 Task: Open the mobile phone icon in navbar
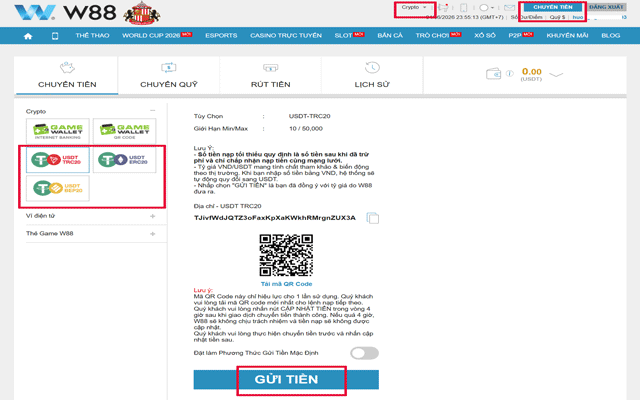55,36
